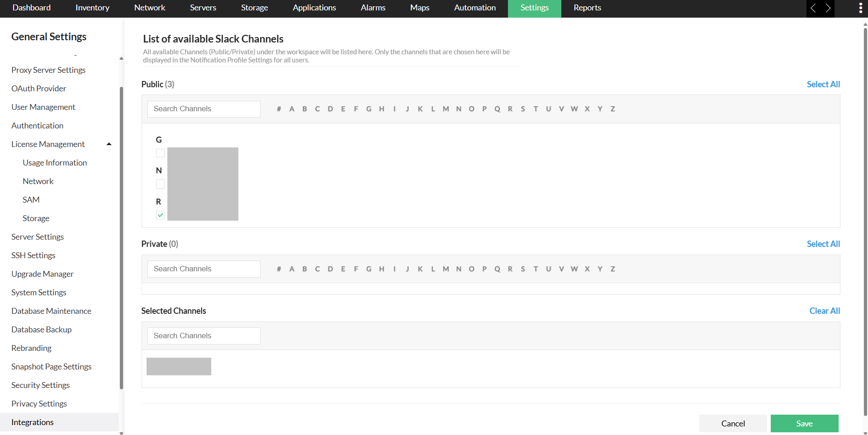Open the Automation tab
The image size is (868, 435).
click(475, 8)
